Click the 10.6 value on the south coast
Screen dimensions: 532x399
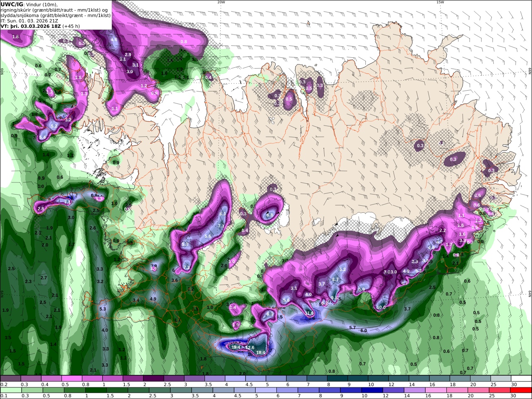click(381, 308)
